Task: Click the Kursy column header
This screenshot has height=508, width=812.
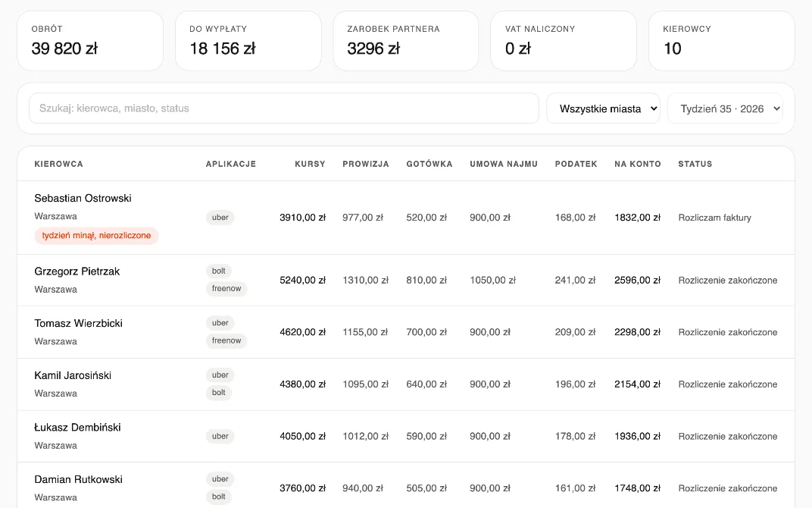Action: click(x=311, y=164)
